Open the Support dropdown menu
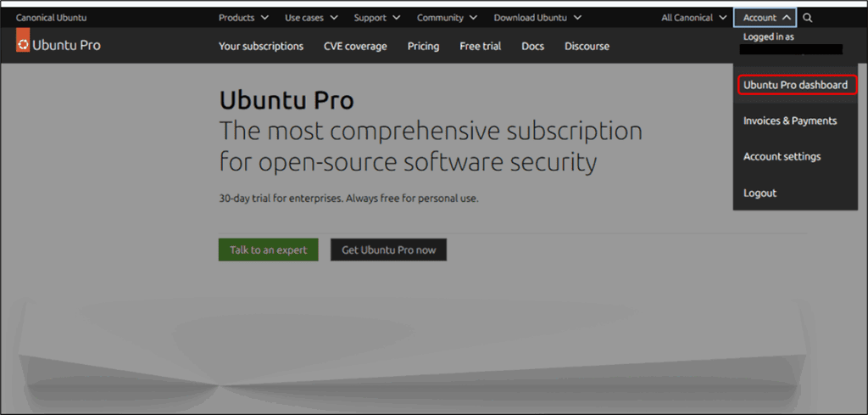Image resolution: width=868 pixels, height=415 pixels. click(x=377, y=18)
